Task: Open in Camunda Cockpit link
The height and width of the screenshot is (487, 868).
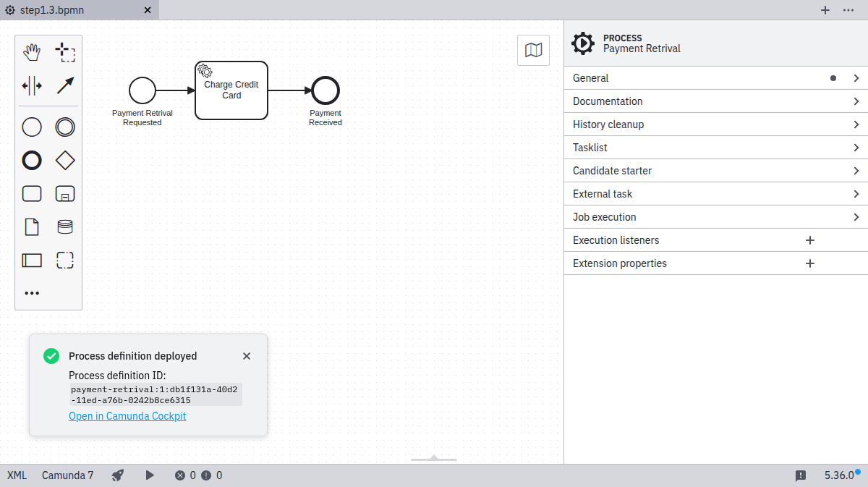Action: coord(127,416)
